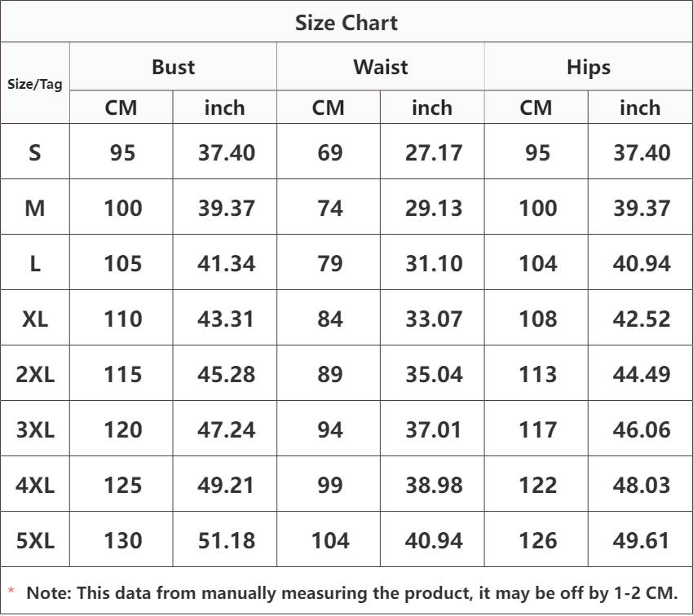Click the Size/Tag header cell
Image resolution: width=693 pixels, height=616 pixels.
coord(35,84)
